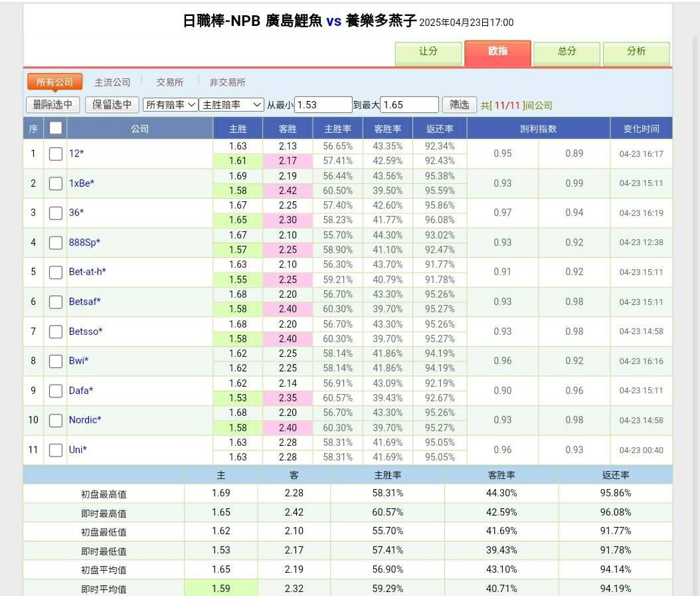Check the box for 36* row
700x596 pixels.
tap(55, 213)
